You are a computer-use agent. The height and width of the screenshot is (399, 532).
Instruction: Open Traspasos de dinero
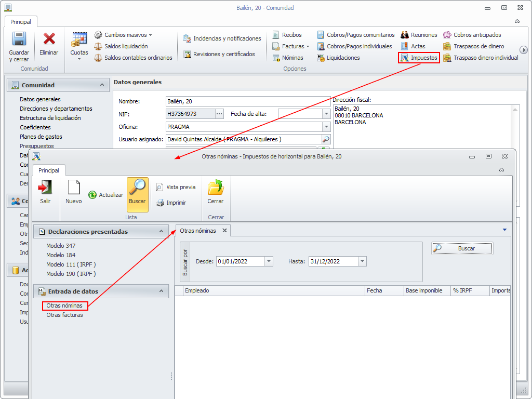point(474,46)
